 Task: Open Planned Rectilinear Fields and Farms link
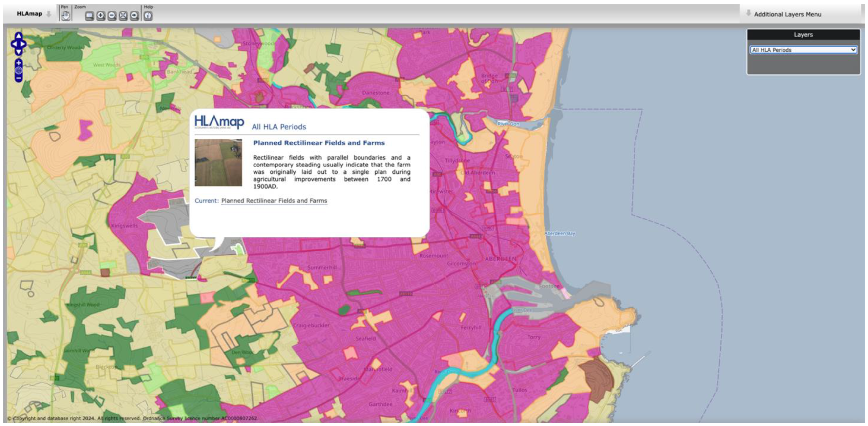[274, 201]
